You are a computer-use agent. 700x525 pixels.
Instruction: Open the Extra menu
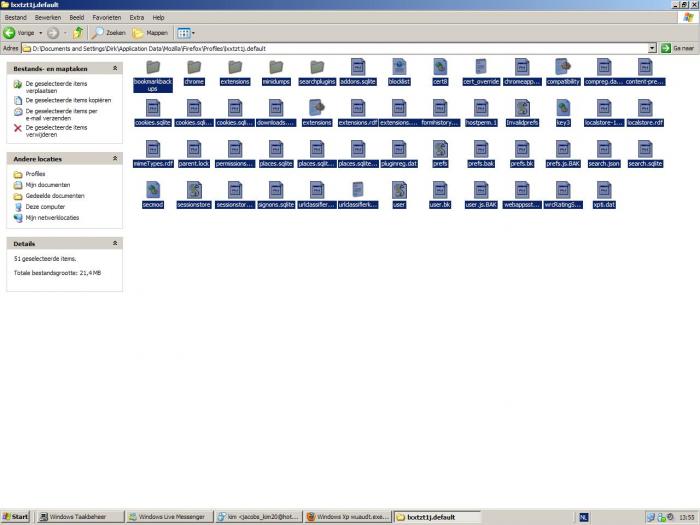coord(136,17)
